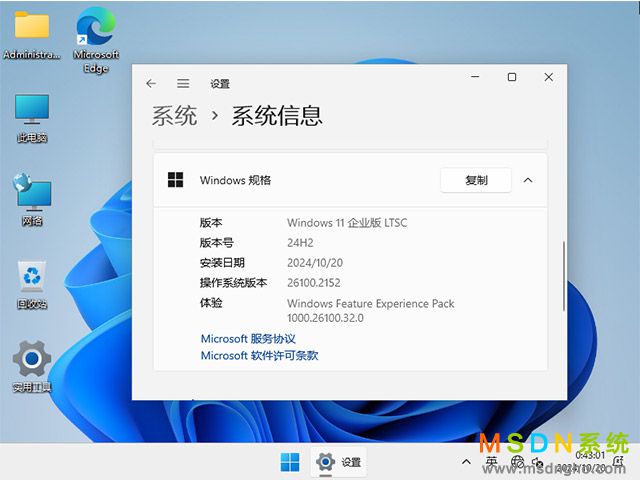
Task: Navigate to 系统 breadcrumb
Action: [175, 116]
